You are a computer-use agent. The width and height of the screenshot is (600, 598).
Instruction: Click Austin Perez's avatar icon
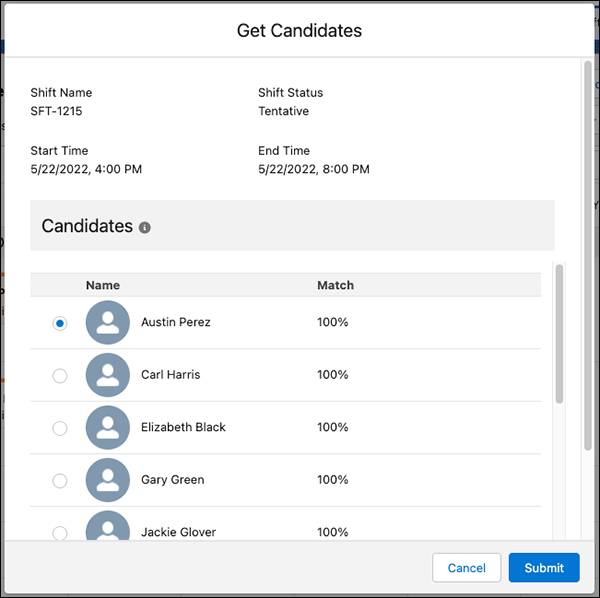108,323
